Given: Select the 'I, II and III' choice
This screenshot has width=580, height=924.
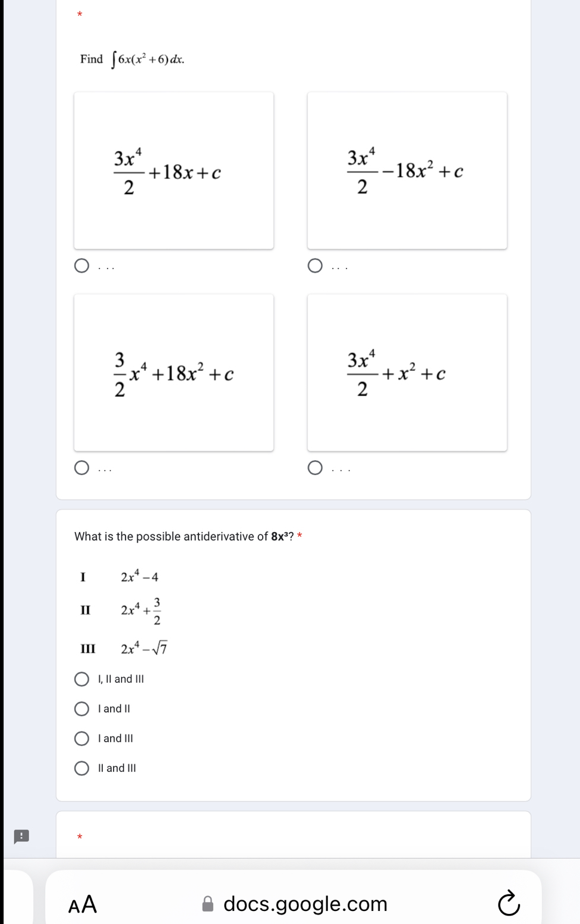Looking at the screenshot, I should click(x=82, y=678).
